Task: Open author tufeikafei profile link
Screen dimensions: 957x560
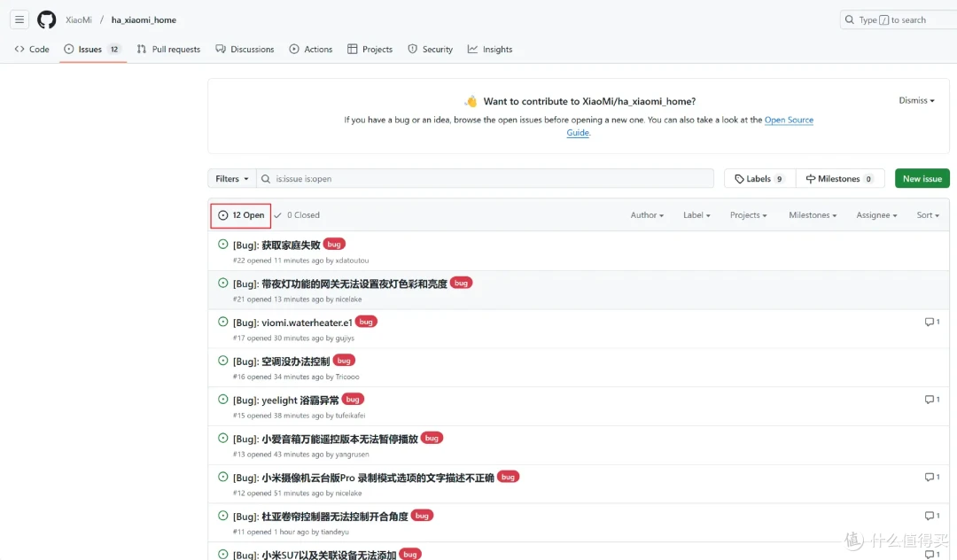Action: click(350, 416)
